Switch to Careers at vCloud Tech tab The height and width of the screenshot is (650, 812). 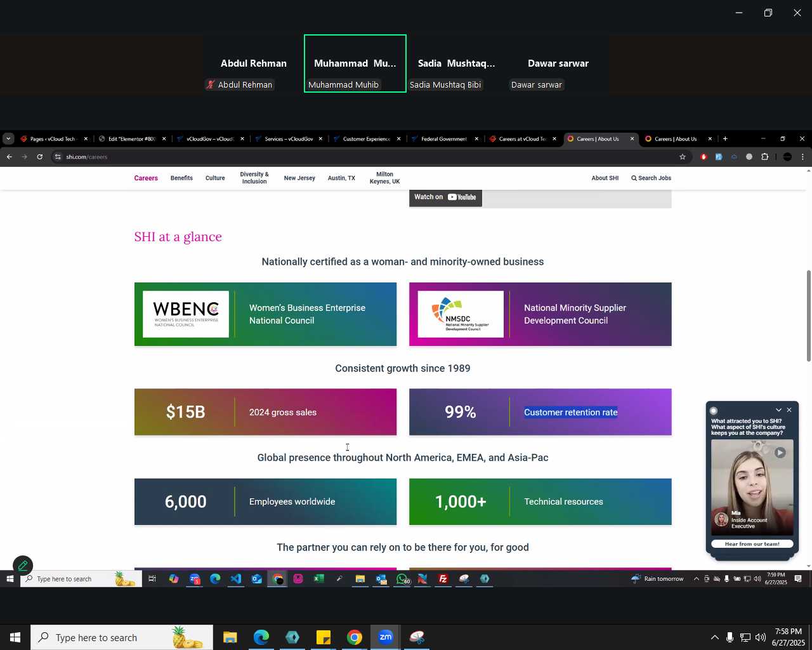[523, 139]
